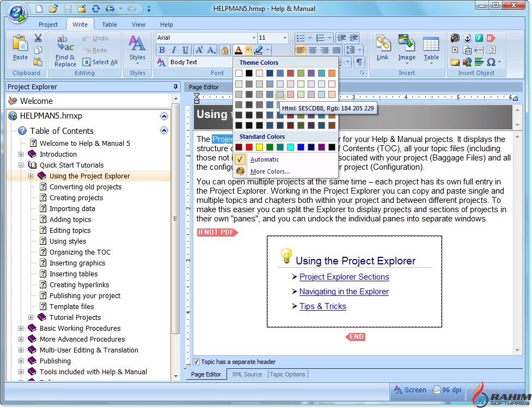Toggle bold formatting
Screen dimensions: 532x408
click(162, 50)
